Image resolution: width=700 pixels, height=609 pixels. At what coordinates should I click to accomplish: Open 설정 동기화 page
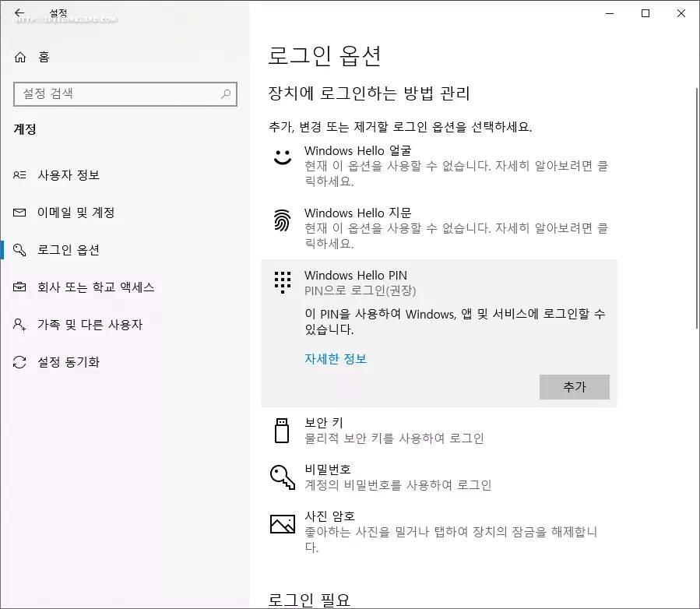pos(125,361)
